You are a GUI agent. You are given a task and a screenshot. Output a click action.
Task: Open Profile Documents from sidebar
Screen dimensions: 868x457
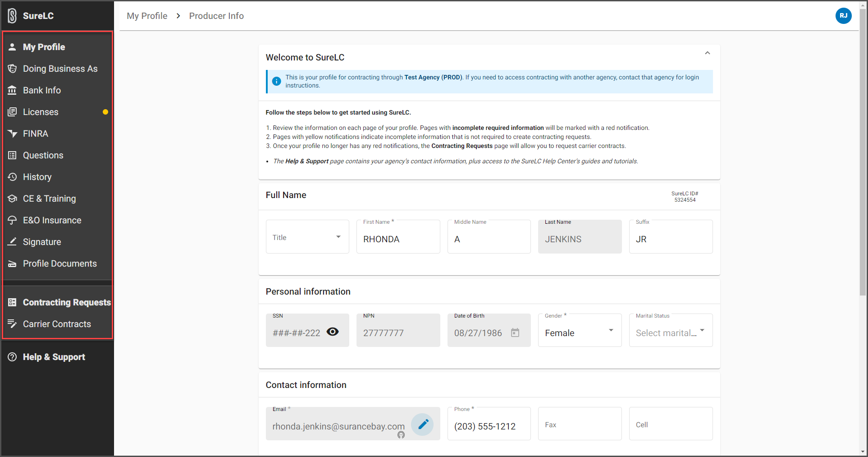tap(57, 263)
